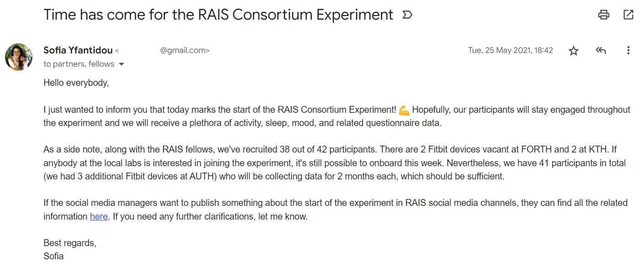Viewport: 644px width, 268px height.
Task: Click the "Hello everybody," greeting line
Action: (x=76, y=83)
